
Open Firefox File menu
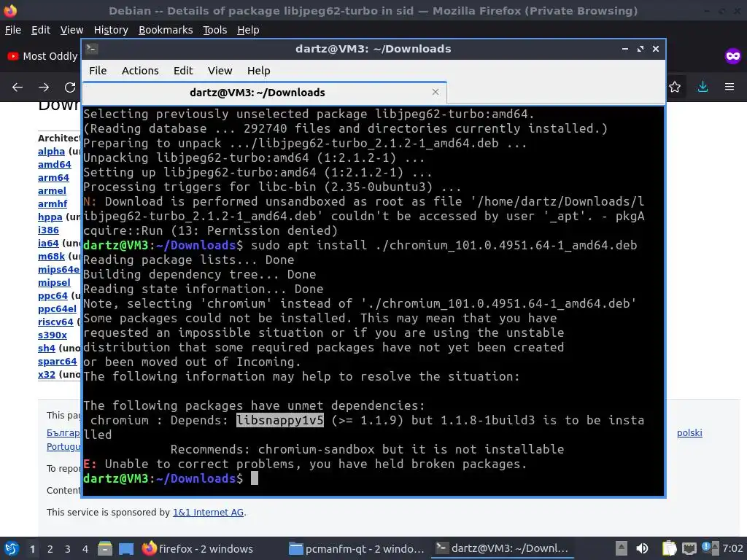(x=13, y=30)
